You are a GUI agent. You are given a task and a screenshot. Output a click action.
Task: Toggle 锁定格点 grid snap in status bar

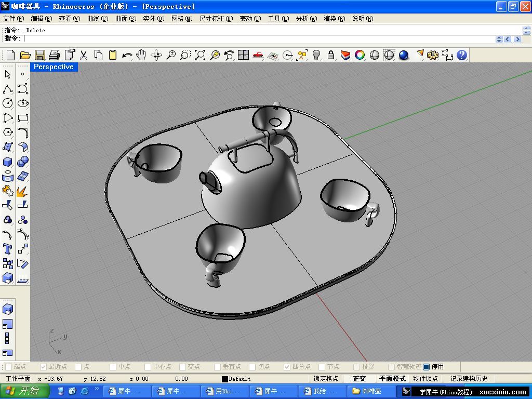[x=326, y=379]
